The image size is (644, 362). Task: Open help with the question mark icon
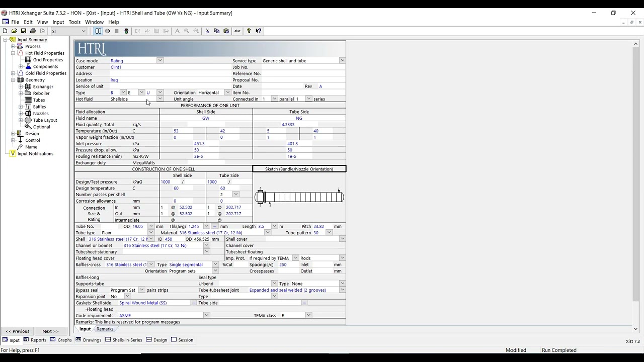click(249, 31)
